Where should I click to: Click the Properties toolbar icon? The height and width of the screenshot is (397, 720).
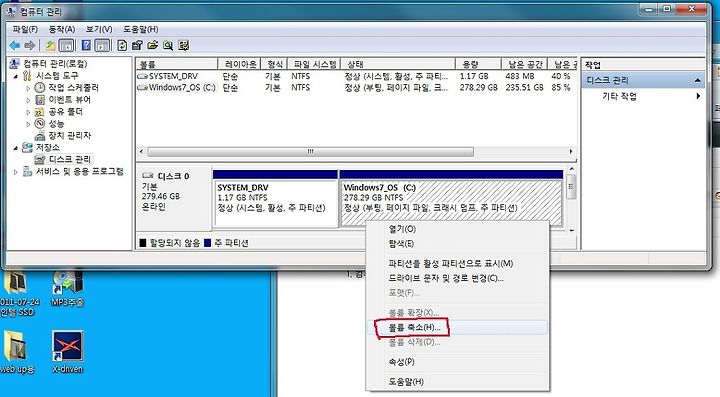coord(137,45)
